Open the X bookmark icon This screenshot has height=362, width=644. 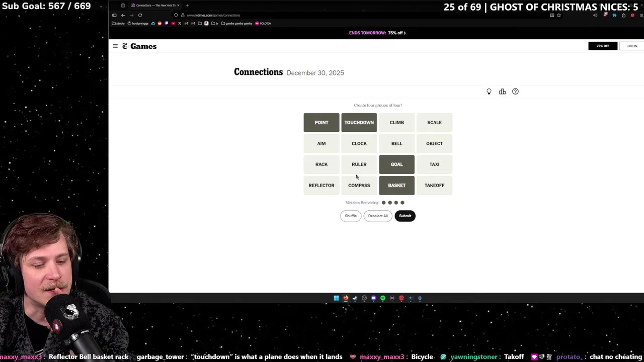180,23
